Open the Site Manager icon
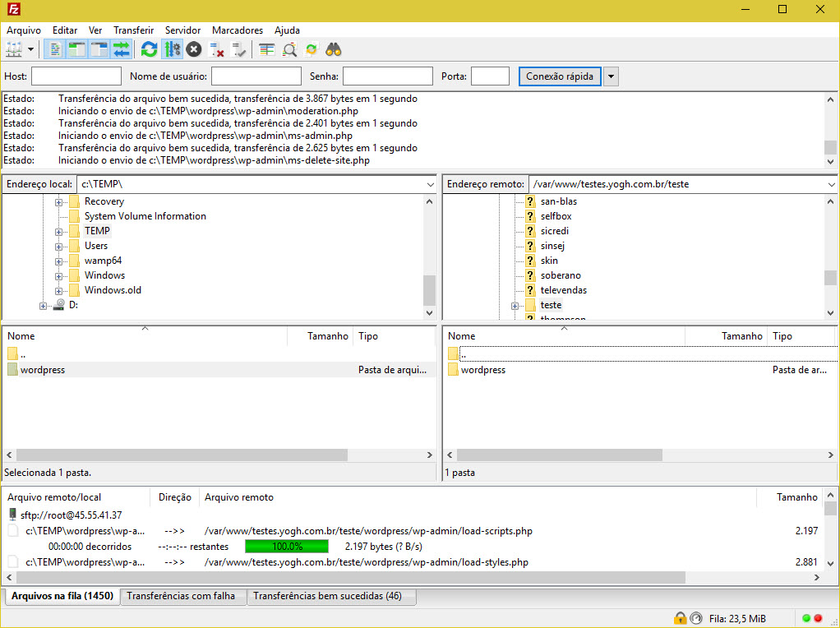The width and height of the screenshot is (840, 628). (x=14, y=50)
